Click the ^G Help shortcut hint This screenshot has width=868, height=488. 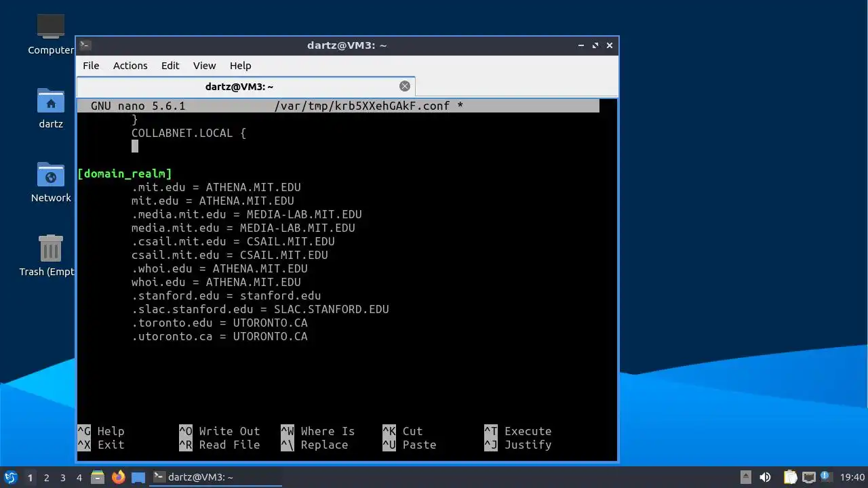click(100, 431)
